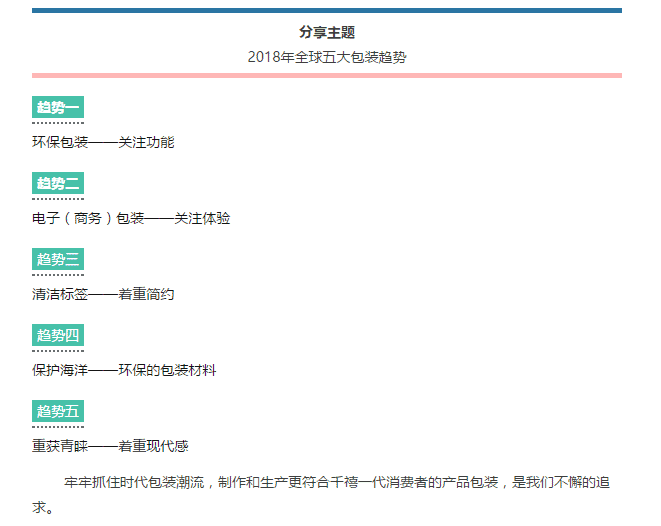
Task: Click the 分享主题 heading
Action: [327, 33]
